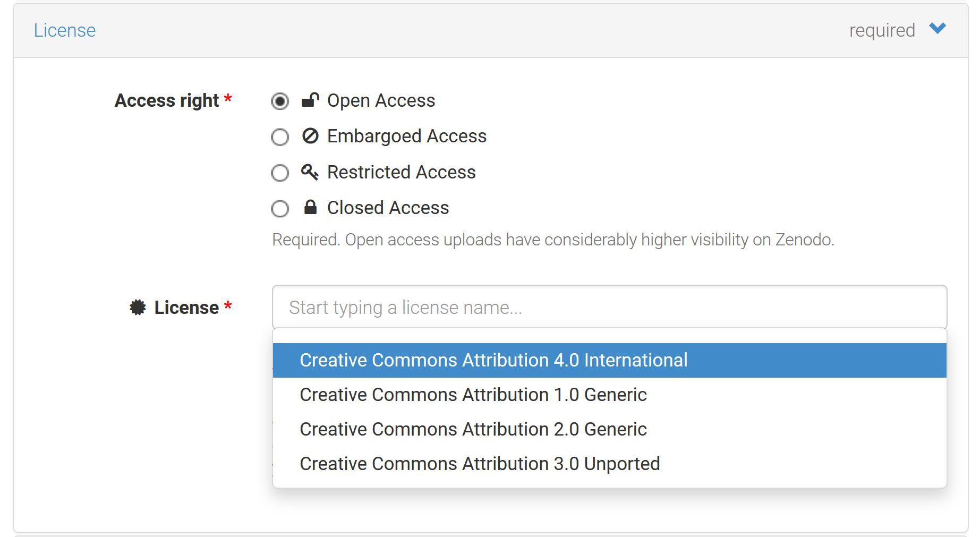Click the bold 'License' field label
Screen dimensions: 980x537
[186, 308]
